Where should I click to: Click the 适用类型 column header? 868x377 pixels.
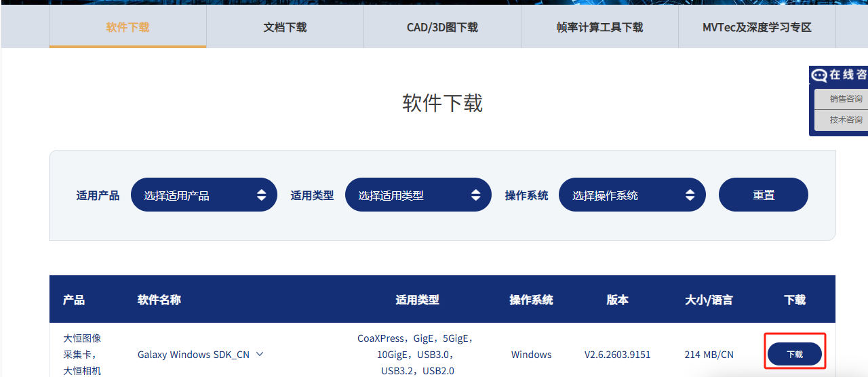[417, 300]
